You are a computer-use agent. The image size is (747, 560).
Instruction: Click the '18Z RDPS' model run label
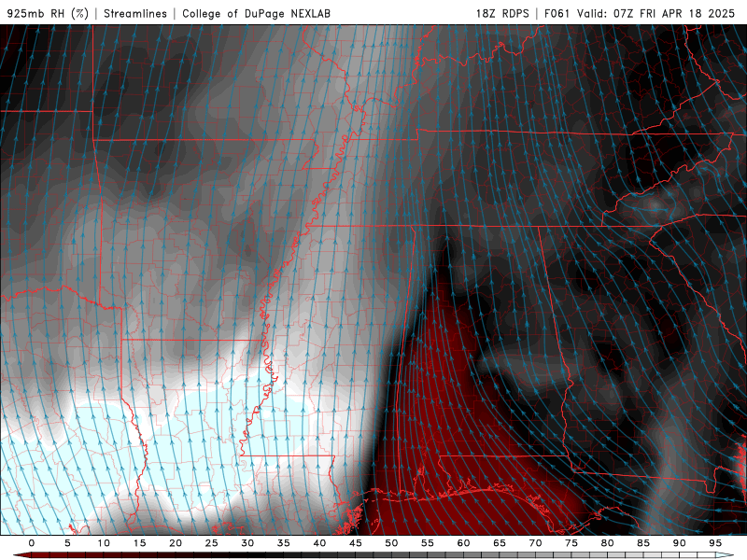click(502, 13)
